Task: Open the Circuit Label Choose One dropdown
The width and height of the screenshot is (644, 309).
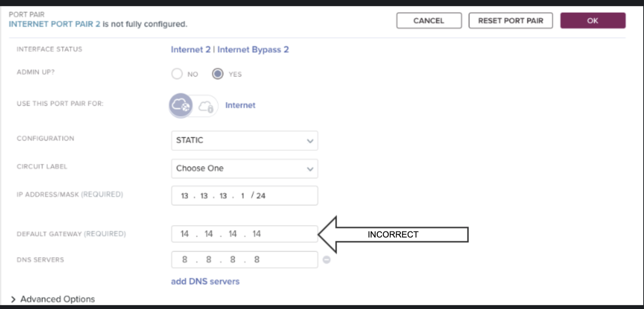Action: pyautogui.click(x=244, y=169)
